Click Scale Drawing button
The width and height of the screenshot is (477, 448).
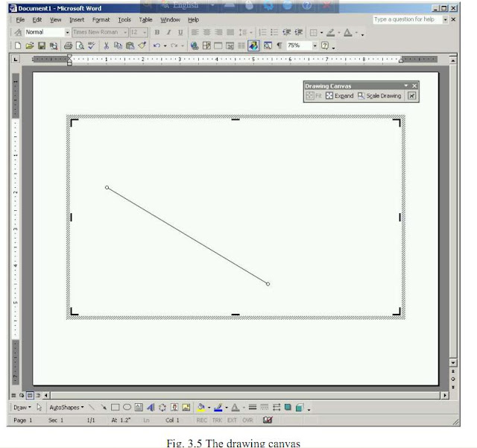379,96
